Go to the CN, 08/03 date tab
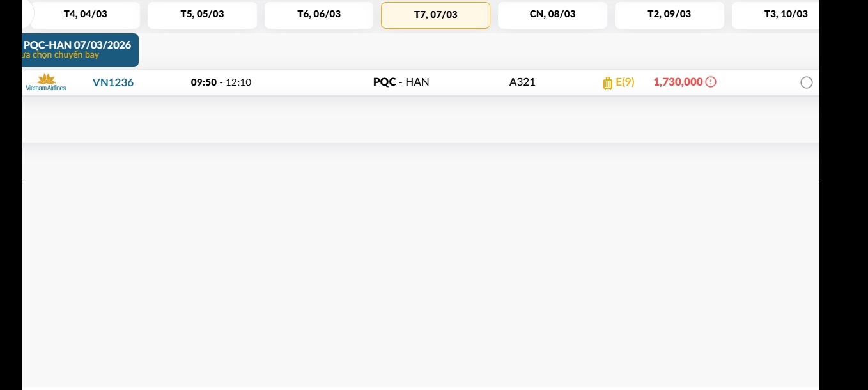Screen dimensions: 868x390 point(552,15)
